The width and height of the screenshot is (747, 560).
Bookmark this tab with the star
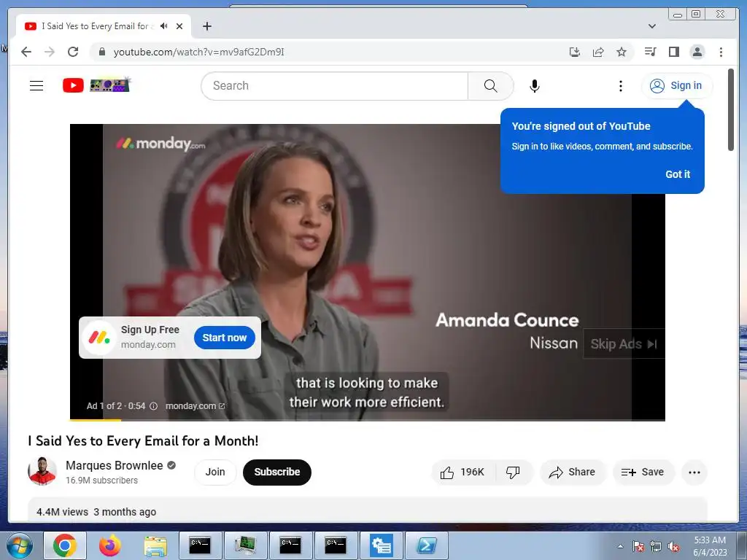(622, 52)
